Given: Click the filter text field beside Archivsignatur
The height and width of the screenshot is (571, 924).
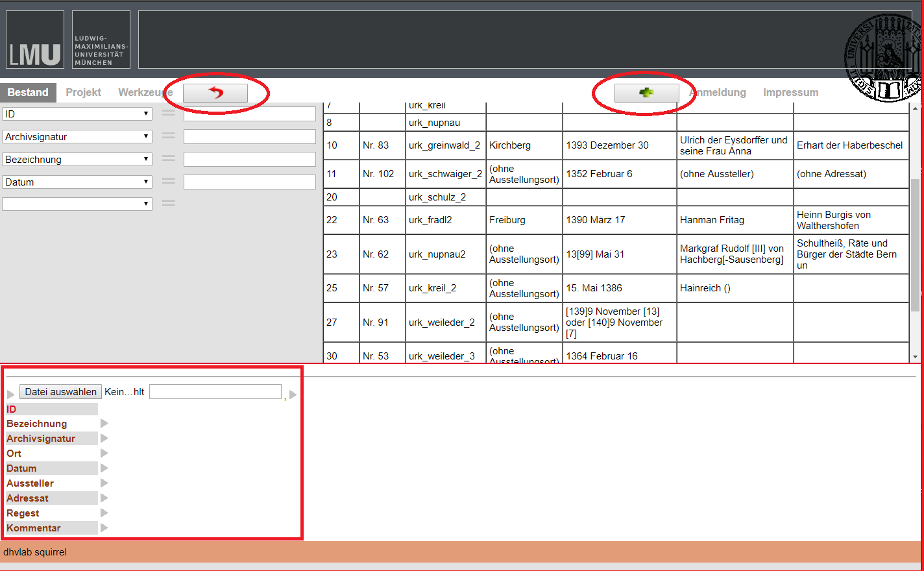Looking at the screenshot, I should pyautogui.click(x=249, y=136).
